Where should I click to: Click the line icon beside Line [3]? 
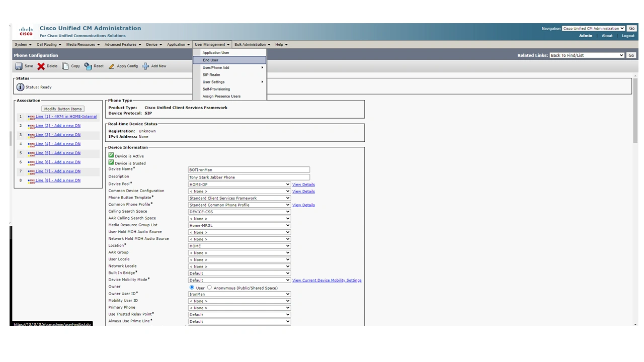point(31,135)
